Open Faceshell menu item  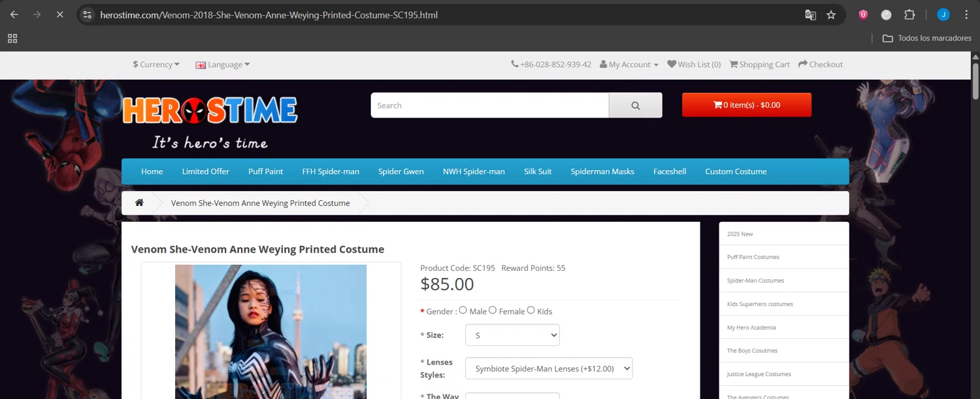(670, 171)
